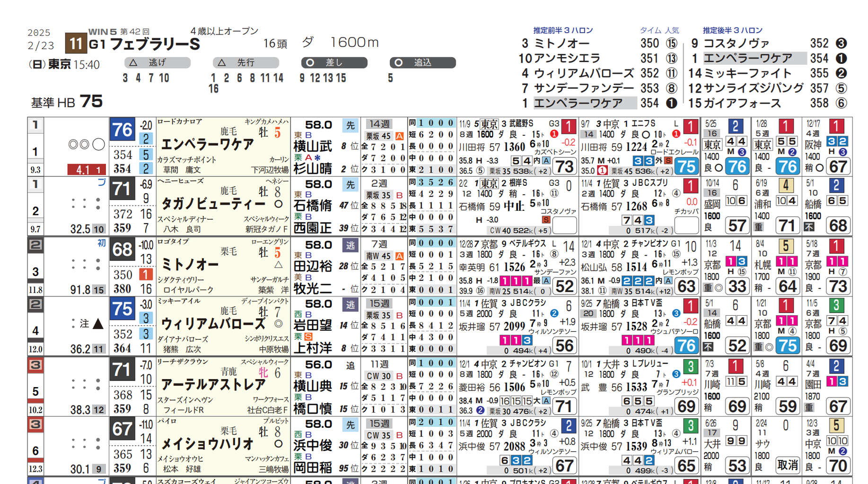Image resolution: width=868 pixels, height=484 pixels.
Task: Click trainer name 西園正
Action: [x=313, y=229]
